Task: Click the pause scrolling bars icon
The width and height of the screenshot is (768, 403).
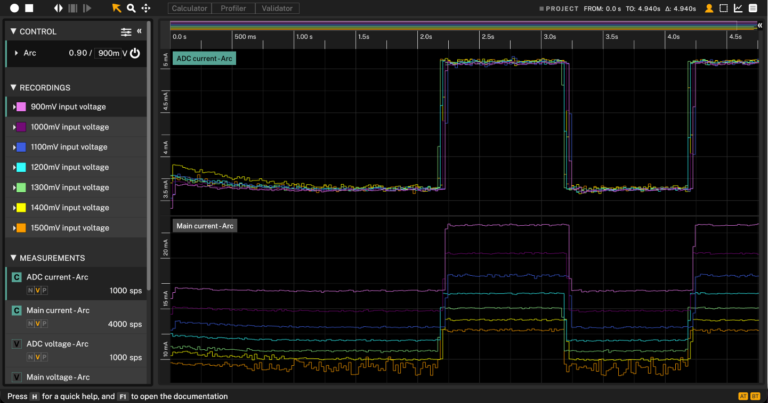Action: click(x=72, y=8)
